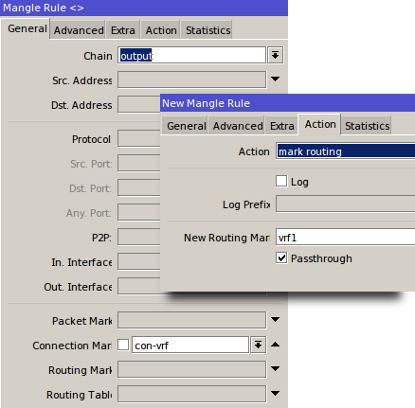Click the Log Prefix text field
The height and width of the screenshot is (408, 415).
(x=346, y=204)
